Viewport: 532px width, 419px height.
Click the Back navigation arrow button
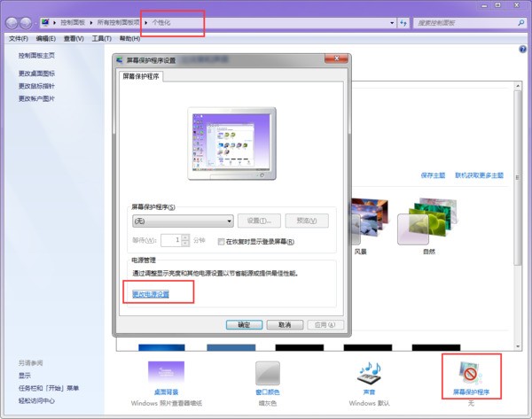(x=12, y=23)
